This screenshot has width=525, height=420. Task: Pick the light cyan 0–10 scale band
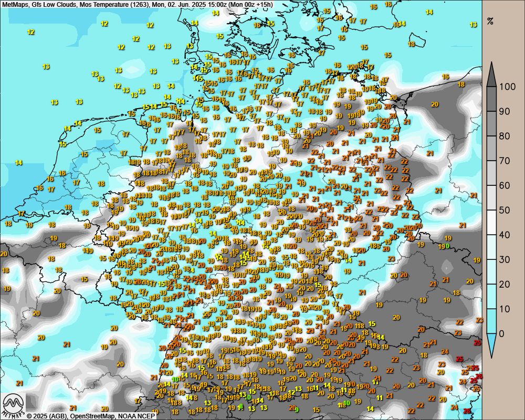pos(491,321)
